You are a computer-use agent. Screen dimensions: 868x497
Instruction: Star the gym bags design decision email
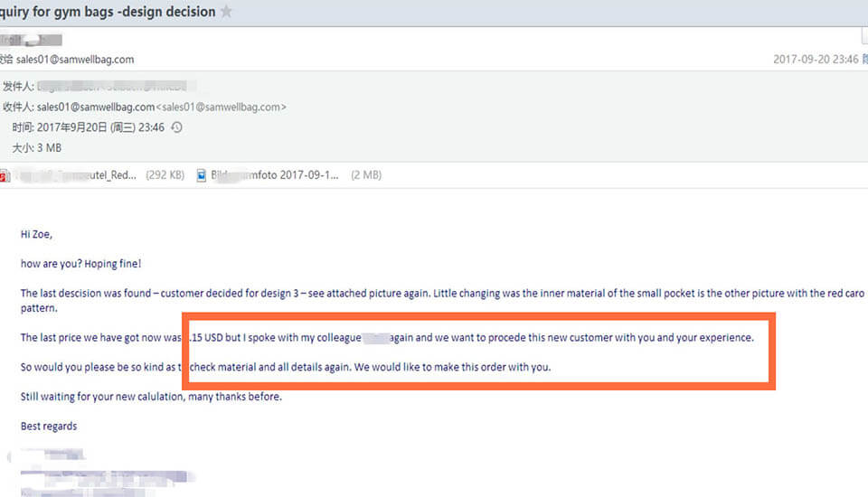[x=226, y=12]
